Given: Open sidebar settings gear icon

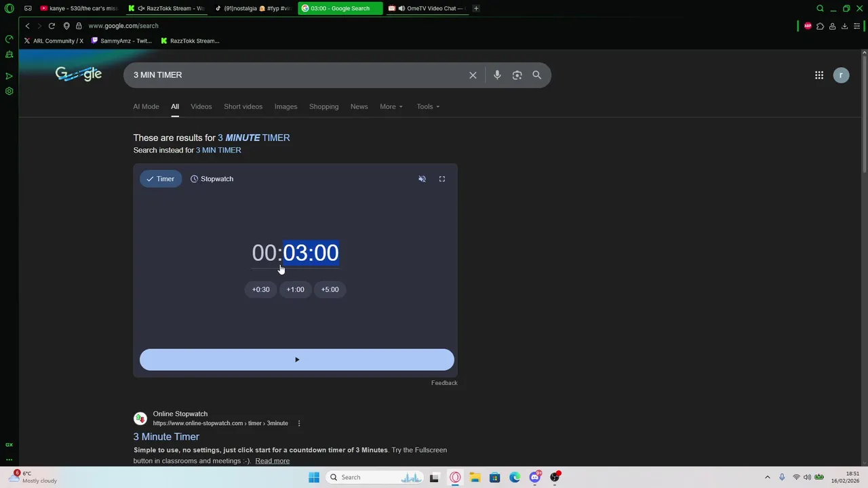Looking at the screenshot, I should (9, 91).
